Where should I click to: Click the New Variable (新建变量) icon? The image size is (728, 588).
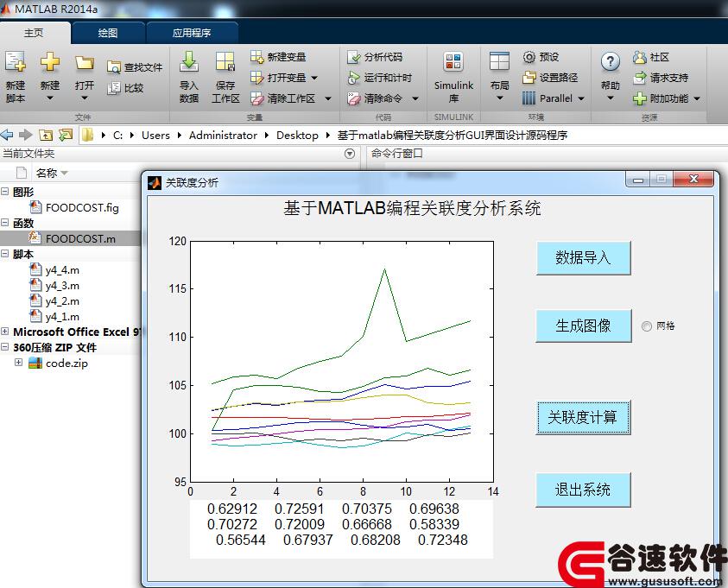click(x=256, y=57)
